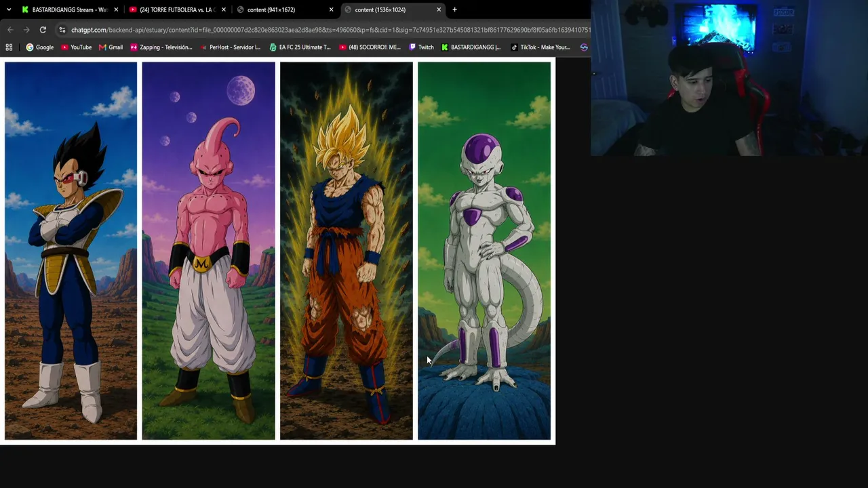868x488 pixels.
Task: Open the tab search dropdown arrow
Action: pos(9,9)
